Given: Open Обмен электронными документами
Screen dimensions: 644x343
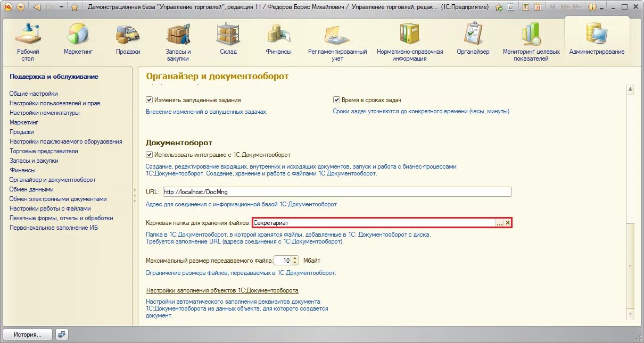Looking at the screenshot, I should (x=58, y=199).
